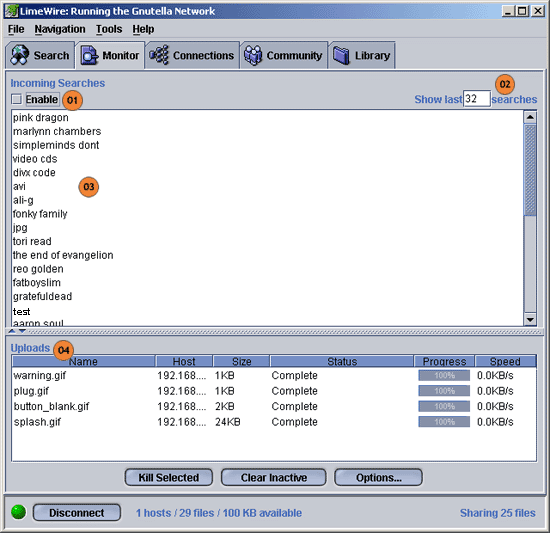
Task: Click progress bar for warning.gif
Action: coord(444,375)
